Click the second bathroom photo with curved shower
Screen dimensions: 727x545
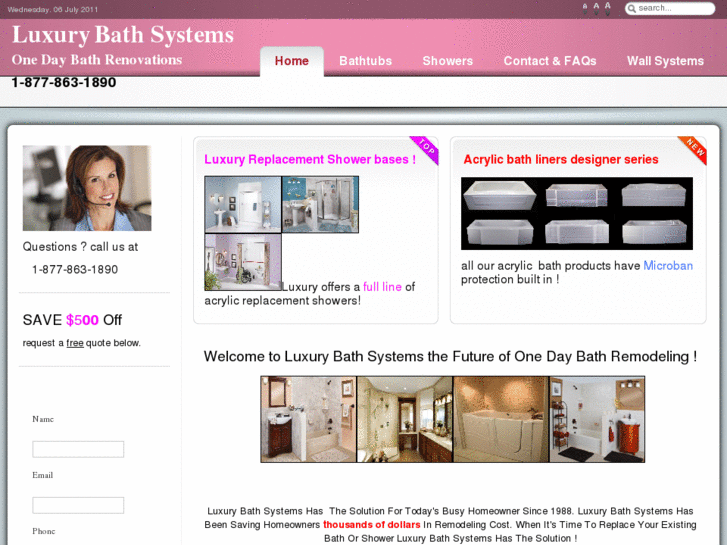click(x=405, y=419)
